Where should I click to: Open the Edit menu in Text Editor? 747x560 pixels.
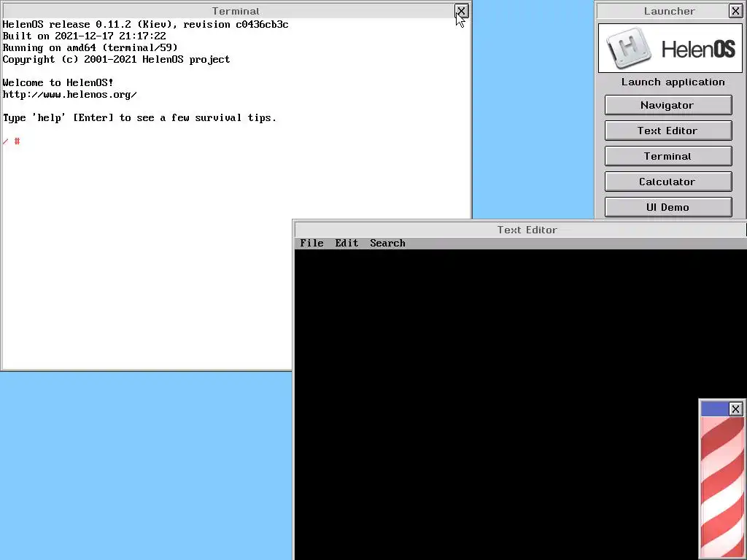[x=347, y=243]
